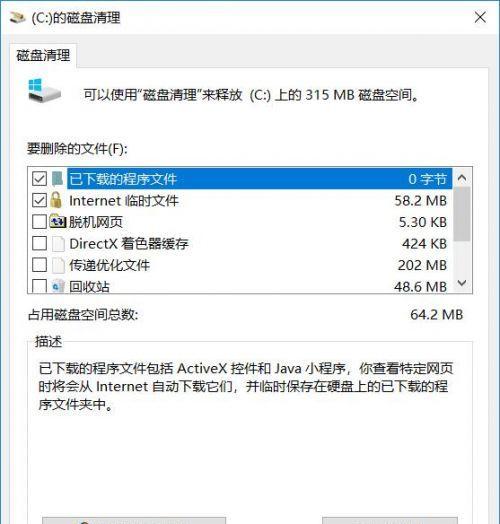Click the Downloaded Program Files blue folder icon

point(57,178)
